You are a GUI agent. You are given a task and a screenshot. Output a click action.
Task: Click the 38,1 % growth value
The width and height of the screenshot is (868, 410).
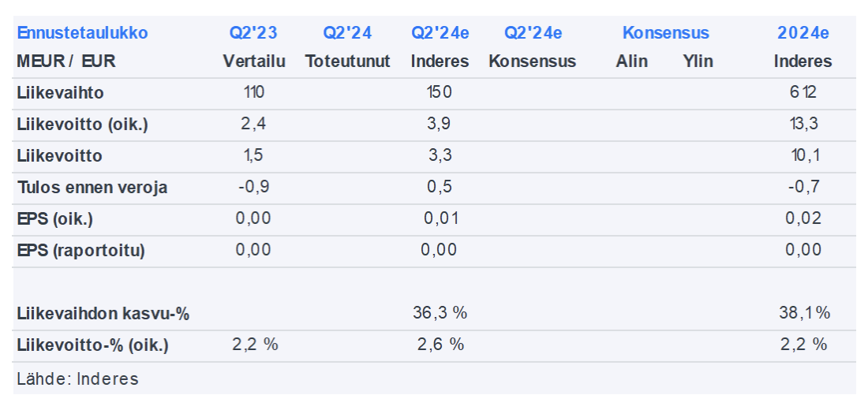pos(803,313)
